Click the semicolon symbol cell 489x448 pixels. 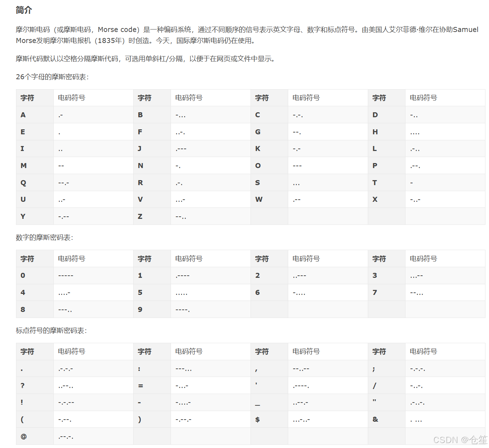pyautogui.click(x=387, y=368)
